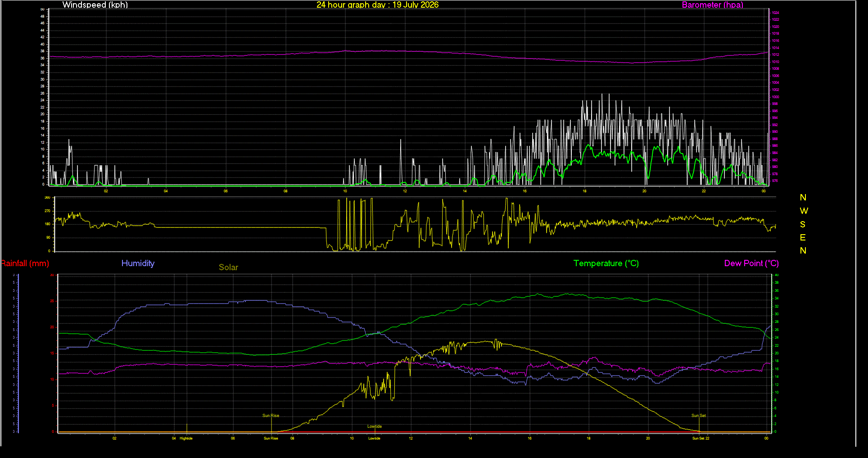The height and width of the screenshot is (458, 868).
Task: Click the Dew Point (°C) legend label
Action: tap(751, 263)
